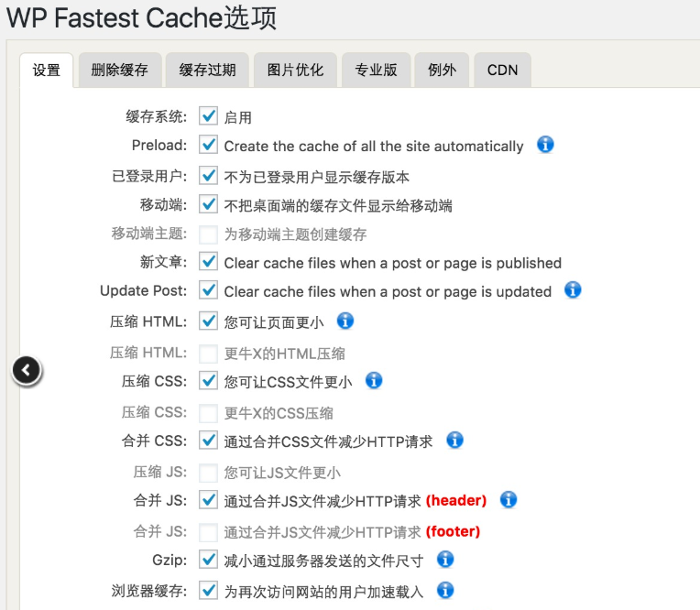This screenshot has width=700, height=610.
Task: Toggle 浏览器缓存 checkbox
Action: click(x=209, y=591)
